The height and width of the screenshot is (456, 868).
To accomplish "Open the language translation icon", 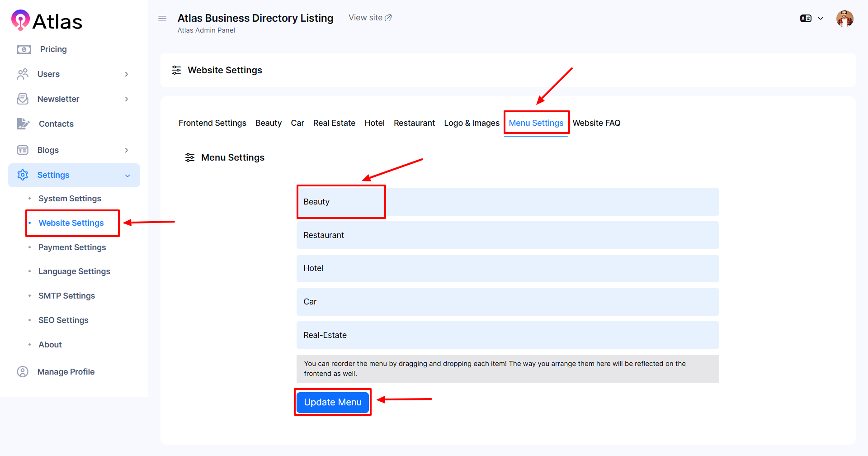I will coord(806,19).
